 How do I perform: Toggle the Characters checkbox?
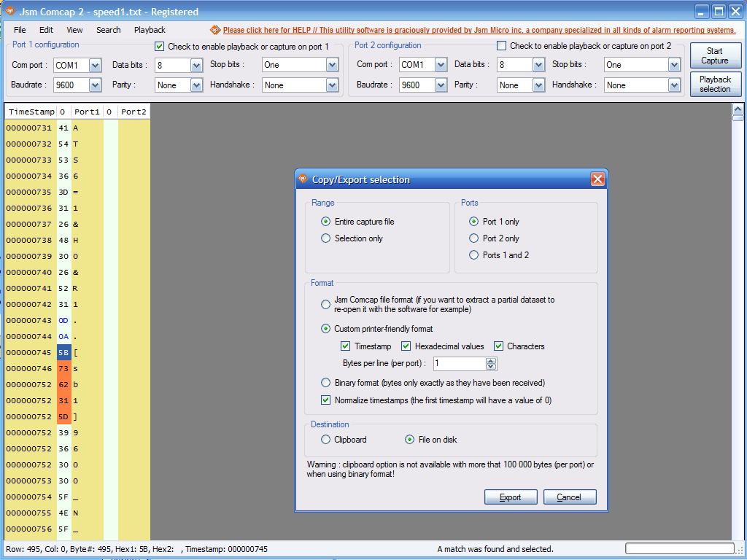click(498, 346)
